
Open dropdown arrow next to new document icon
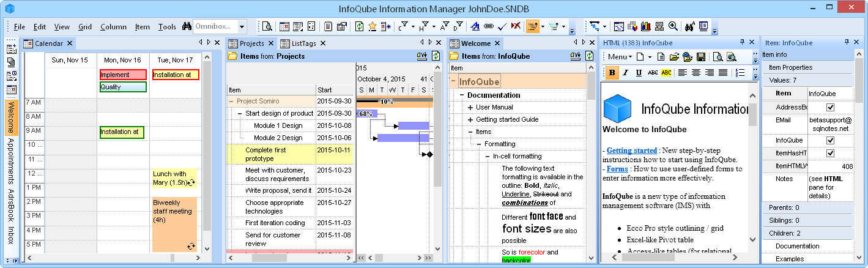coord(650,57)
